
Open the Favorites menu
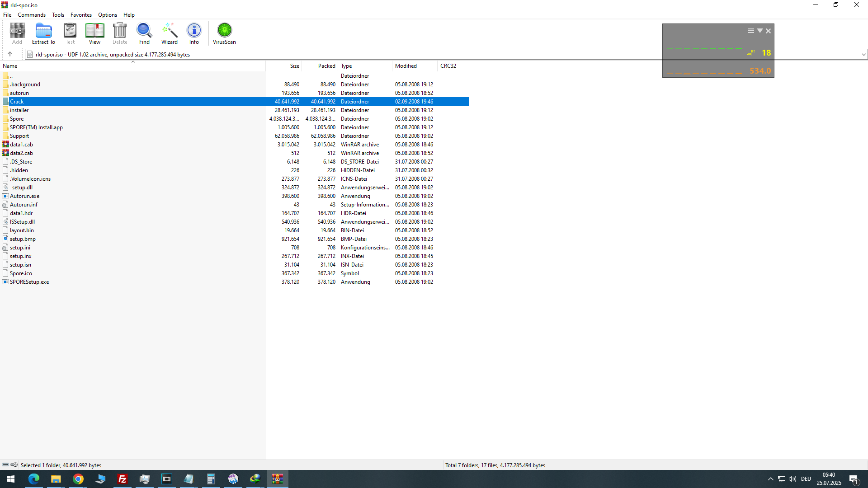coord(81,15)
